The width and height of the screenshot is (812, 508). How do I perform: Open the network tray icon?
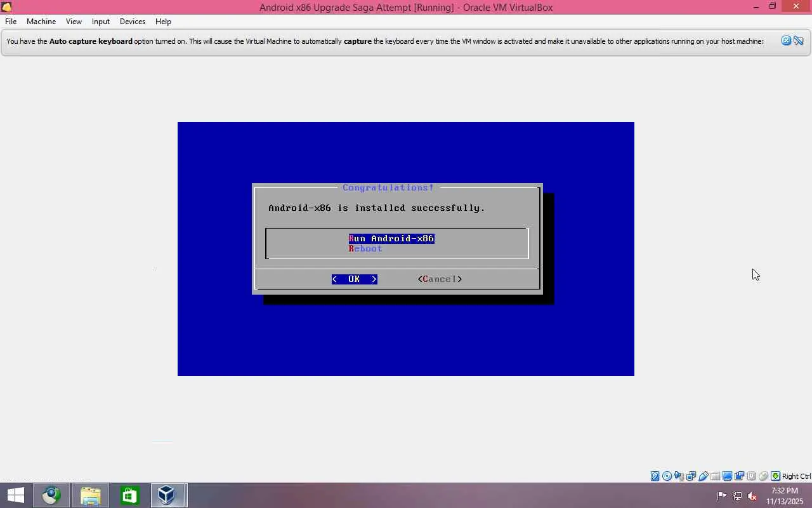737,495
